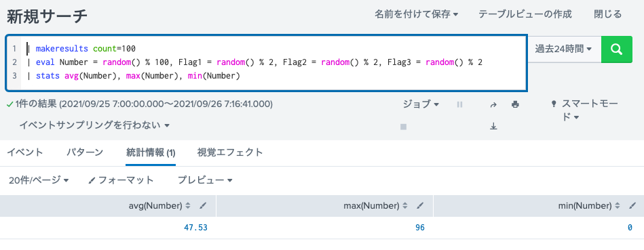Sort by avg(Number) column arrows
The width and height of the screenshot is (644, 250).
click(x=188, y=206)
